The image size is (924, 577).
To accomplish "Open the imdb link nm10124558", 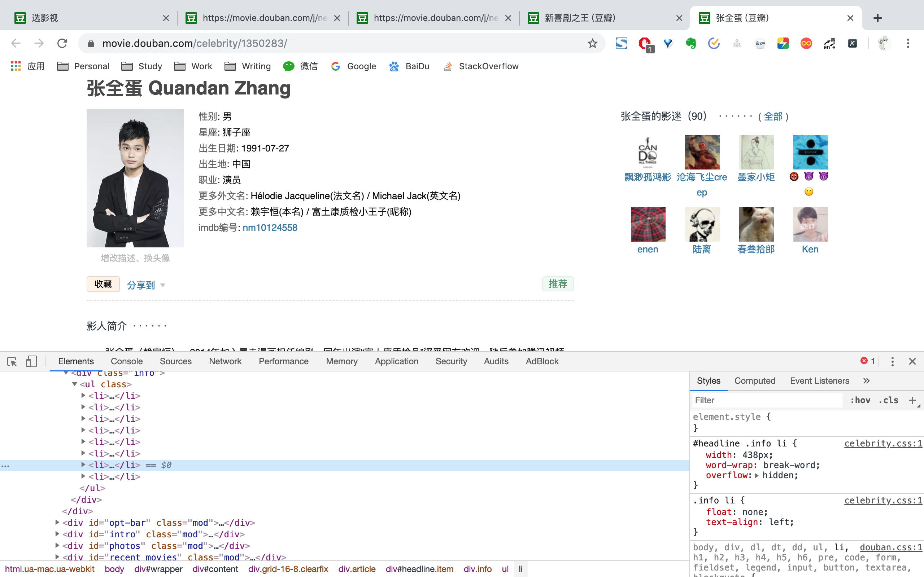I will 270,228.
